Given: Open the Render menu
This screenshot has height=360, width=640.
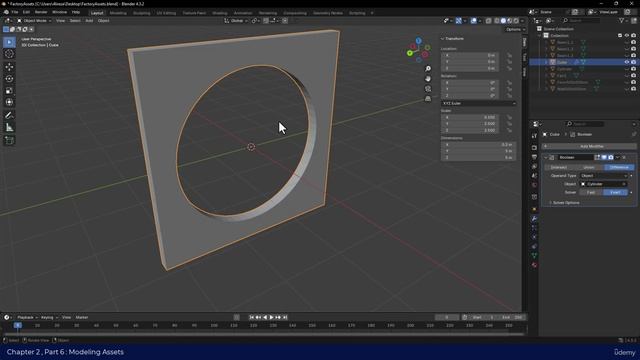Looking at the screenshot, I should 41,12.
